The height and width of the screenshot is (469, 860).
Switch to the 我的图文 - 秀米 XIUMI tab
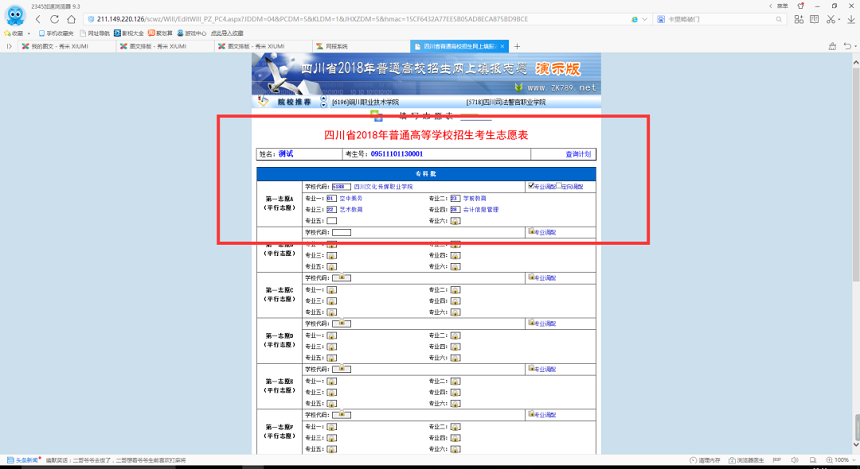(x=50, y=46)
